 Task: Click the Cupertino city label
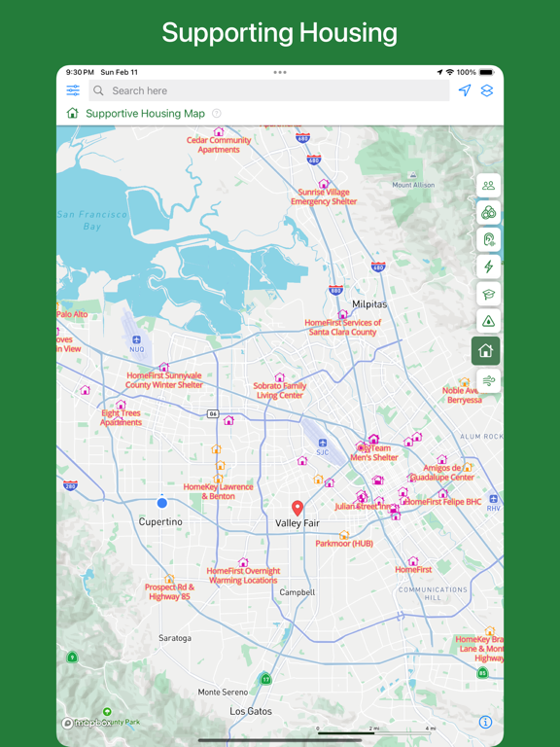click(x=160, y=521)
